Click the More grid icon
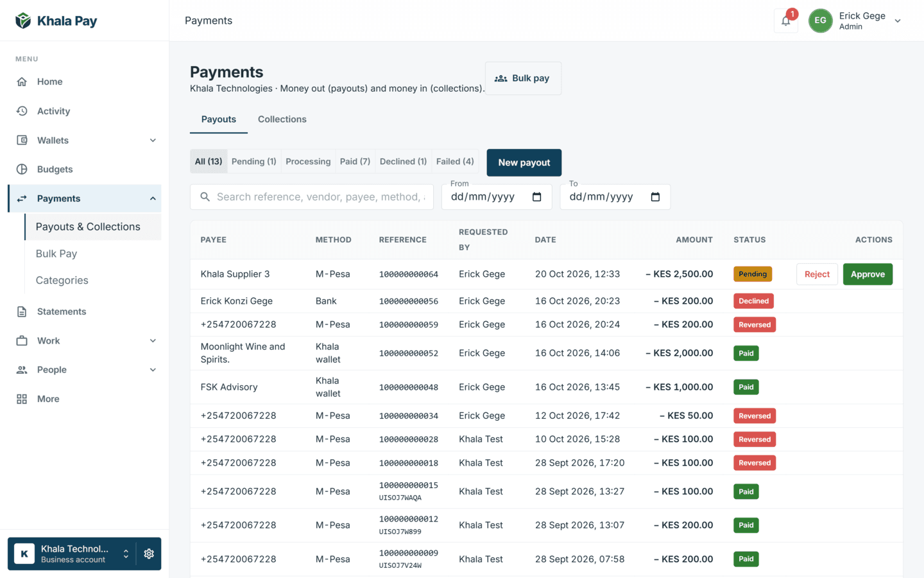Image resolution: width=924 pixels, height=578 pixels. (22, 399)
